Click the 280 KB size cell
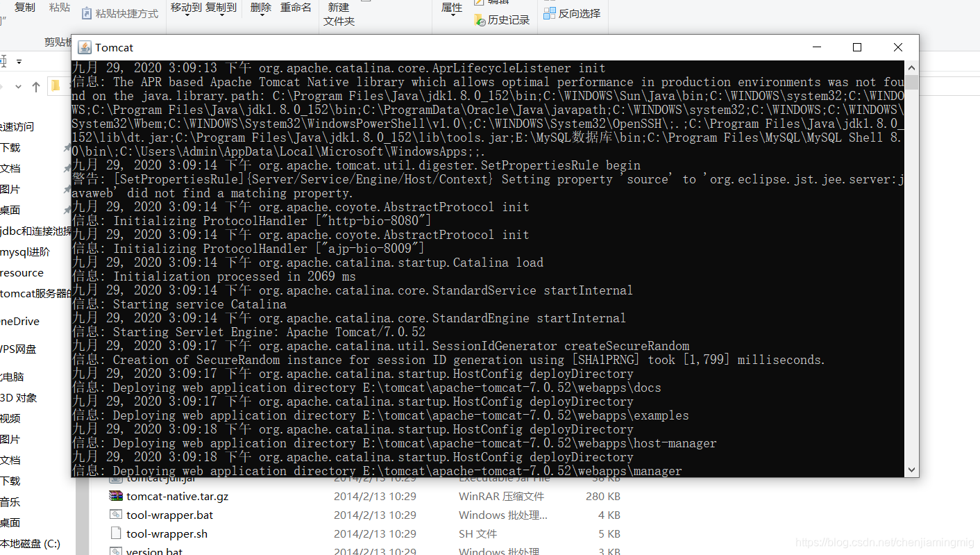The image size is (980, 555). 602,496
